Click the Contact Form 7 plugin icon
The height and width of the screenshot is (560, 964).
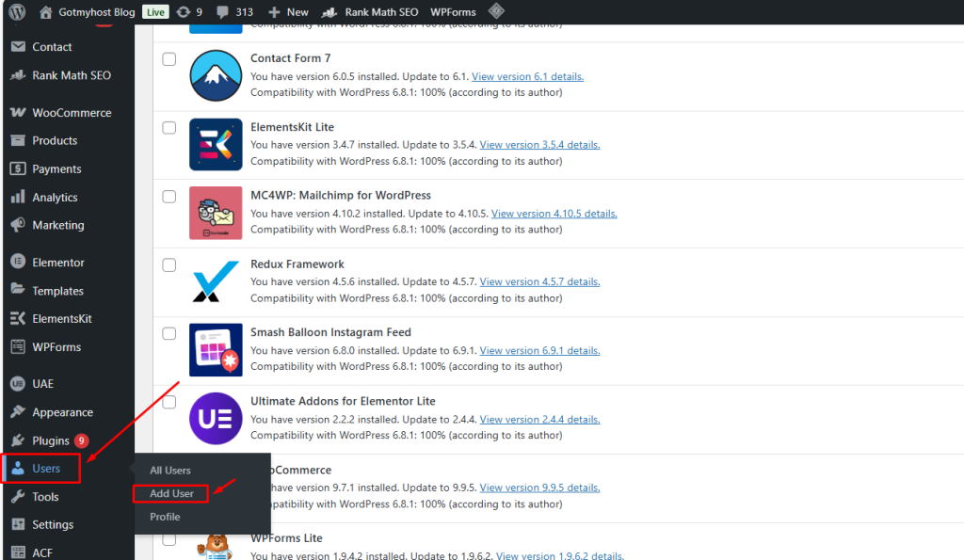tap(216, 76)
